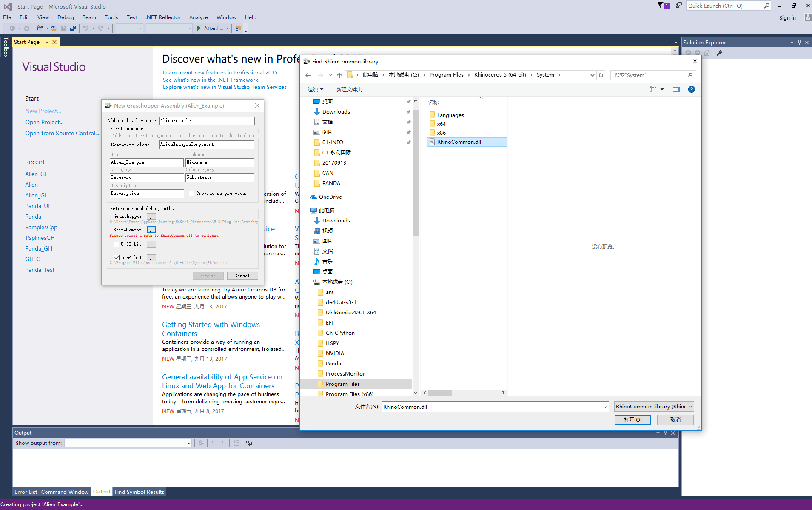
Task: Click the Undo toolbar icon
Action: [x=86, y=28]
